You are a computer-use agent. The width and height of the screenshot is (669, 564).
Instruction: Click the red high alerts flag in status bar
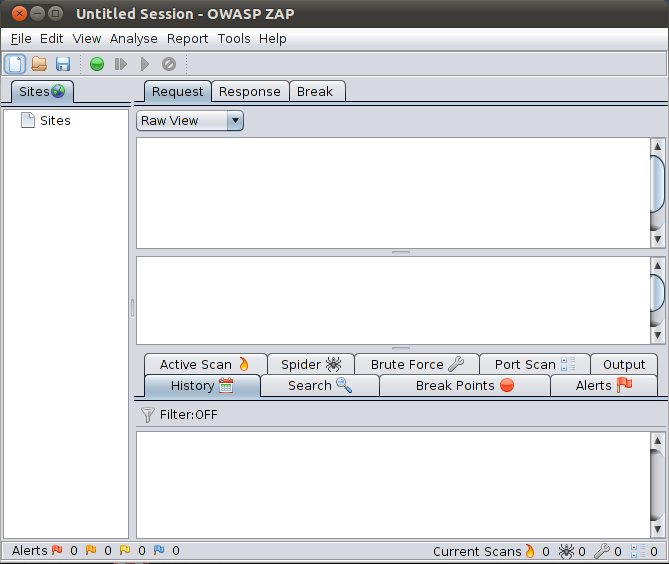pyautogui.click(x=57, y=550)
